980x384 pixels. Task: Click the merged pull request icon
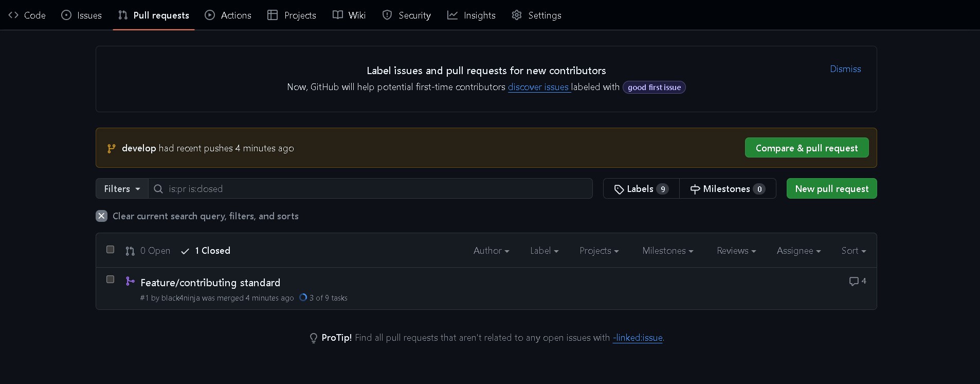tap(130, 281)
